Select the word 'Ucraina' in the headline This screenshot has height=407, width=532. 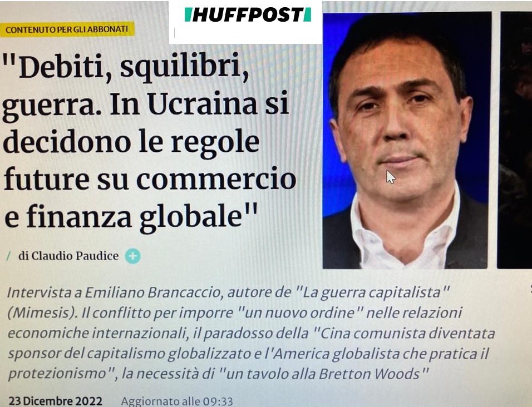202,104
